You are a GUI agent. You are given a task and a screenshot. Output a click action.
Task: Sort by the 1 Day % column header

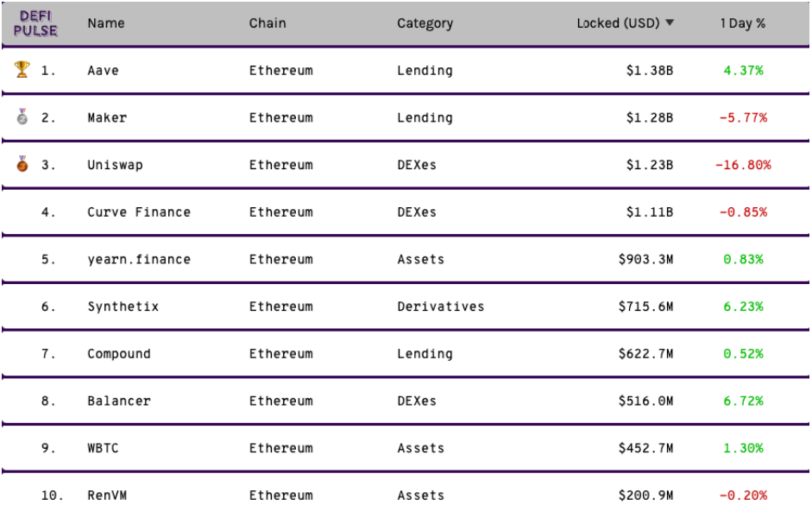click(743, 23)
